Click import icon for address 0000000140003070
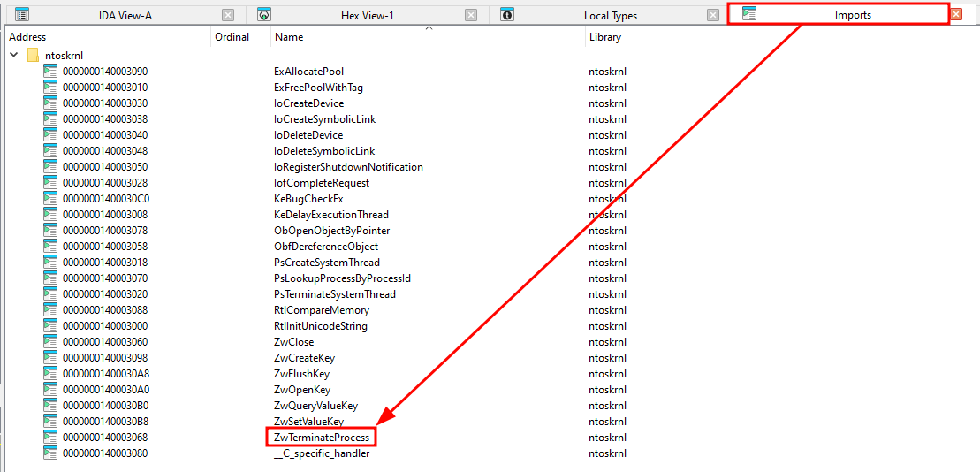Viewport: 980px width, 472px height. click(50, 278)
